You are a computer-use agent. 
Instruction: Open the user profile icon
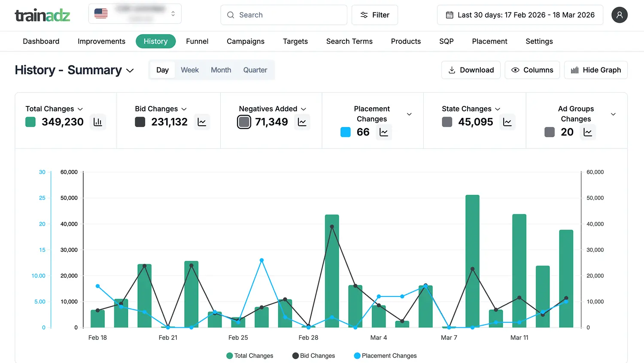[620, 15]
